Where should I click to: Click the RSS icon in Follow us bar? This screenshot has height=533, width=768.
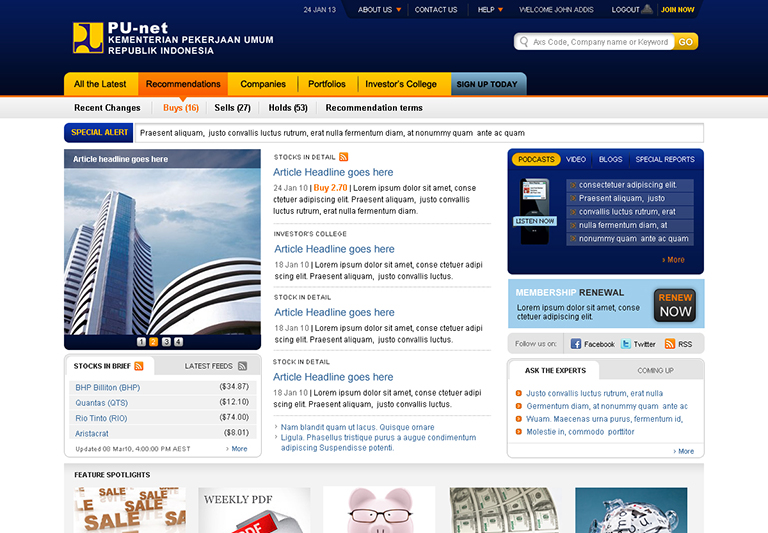[x=670, y=344]
